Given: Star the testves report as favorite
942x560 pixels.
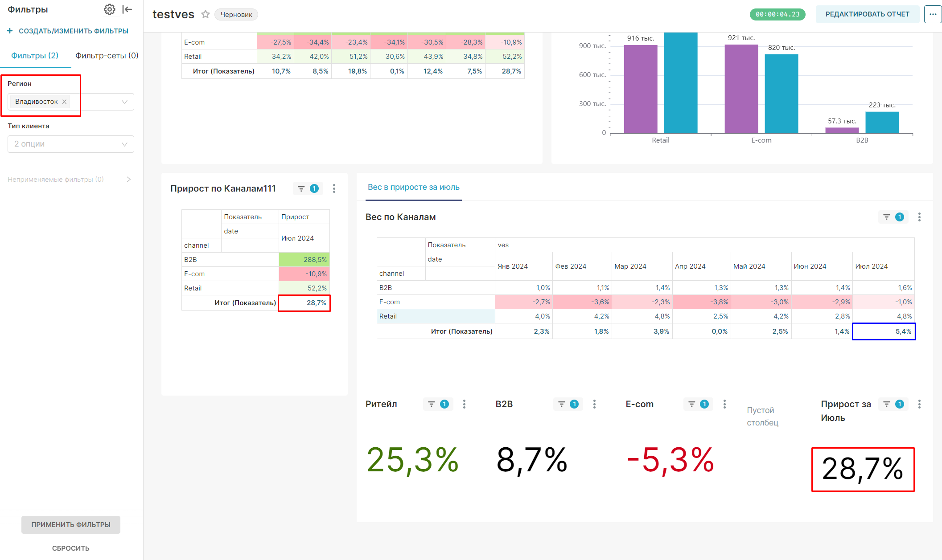Looking at the screenshot, I should 205,14.
